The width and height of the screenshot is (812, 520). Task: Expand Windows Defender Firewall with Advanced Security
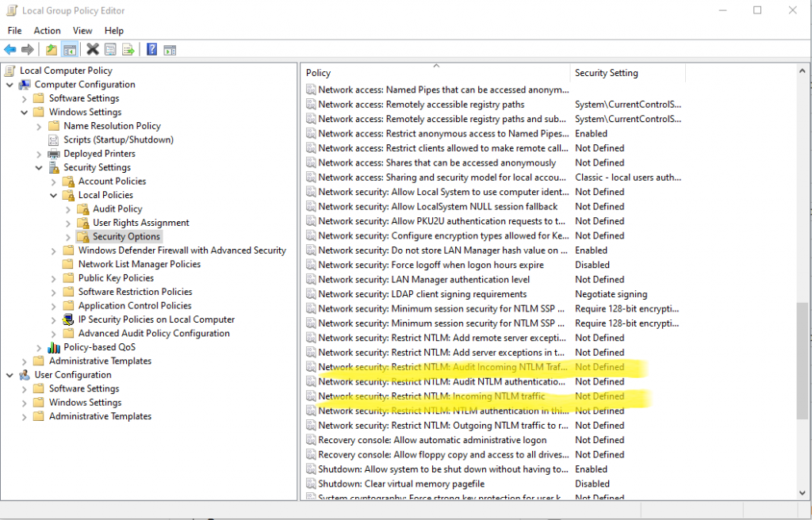point(52,250)
